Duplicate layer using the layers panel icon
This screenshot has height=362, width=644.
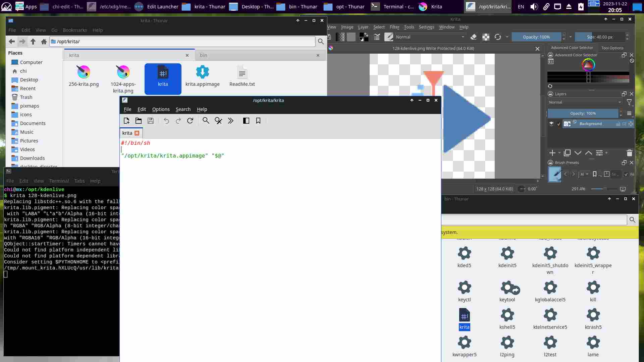[567, 153]
